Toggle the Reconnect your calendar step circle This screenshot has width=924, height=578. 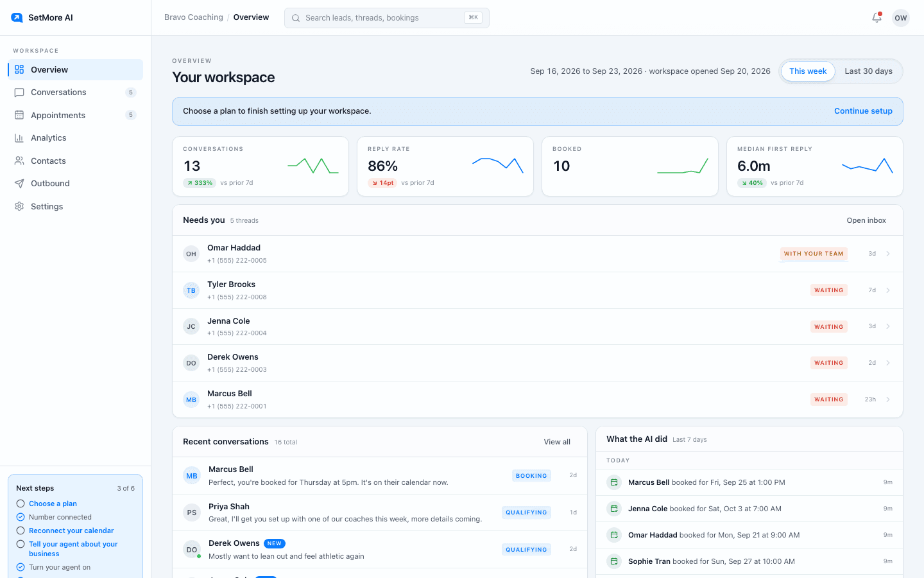pos(21,530)
